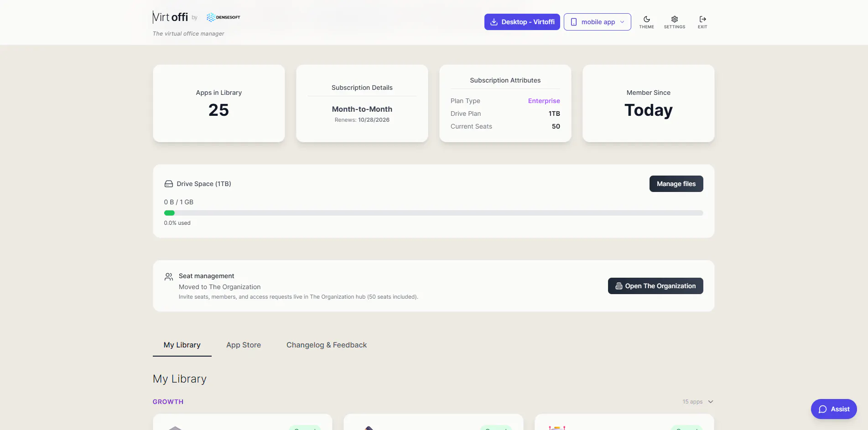Click the Manage files button
The image size is (868, 430).
coord(676,184)
